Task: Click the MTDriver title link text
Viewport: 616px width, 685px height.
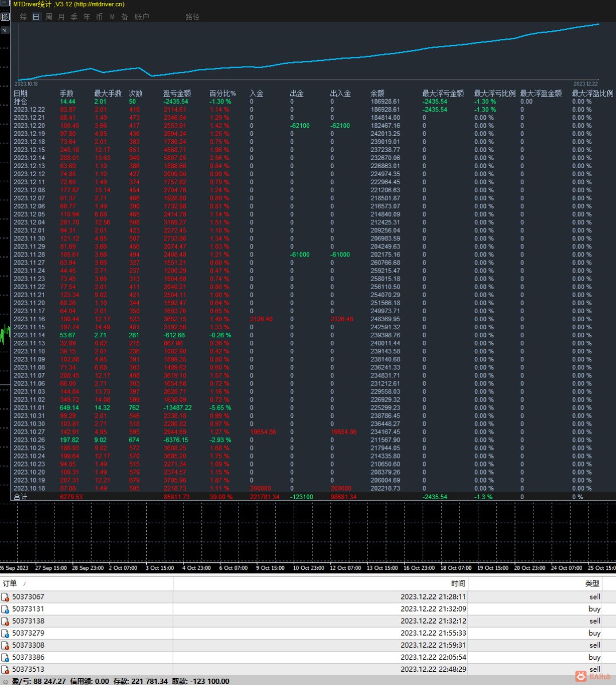Action: click(x=69, y=4)
